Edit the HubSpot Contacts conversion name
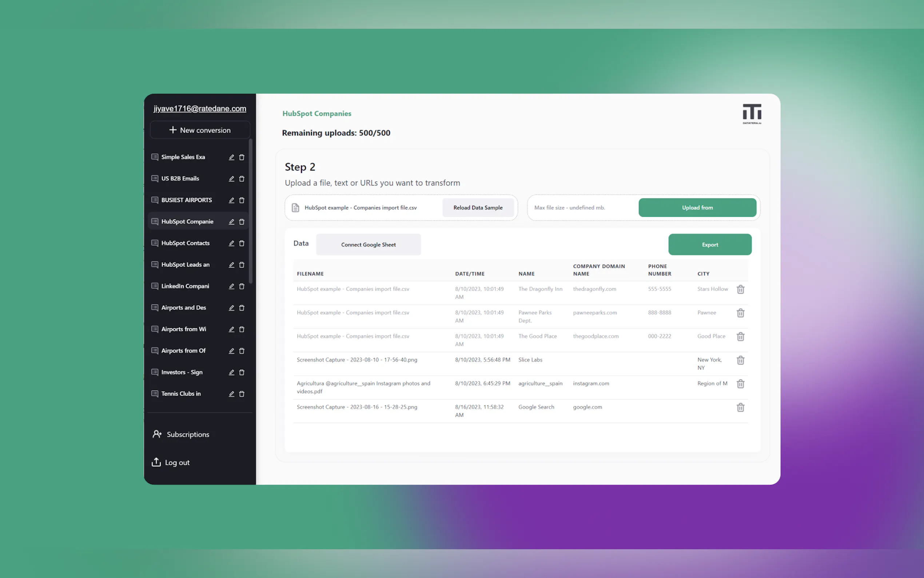The height and width of the screenshot is (578, 924). (231, 244)
